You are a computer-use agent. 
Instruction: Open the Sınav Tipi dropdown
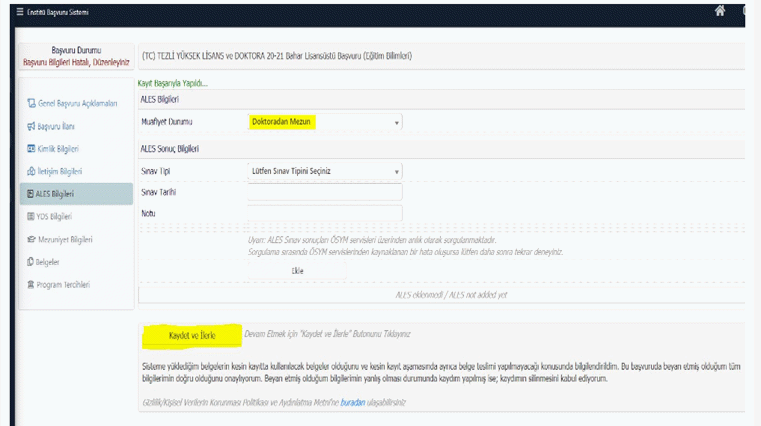[x=323, y=171]
